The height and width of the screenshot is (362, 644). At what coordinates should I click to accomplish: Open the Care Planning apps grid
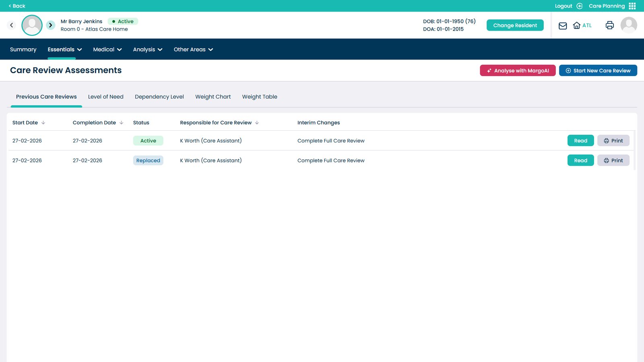(x=632, y=6)
